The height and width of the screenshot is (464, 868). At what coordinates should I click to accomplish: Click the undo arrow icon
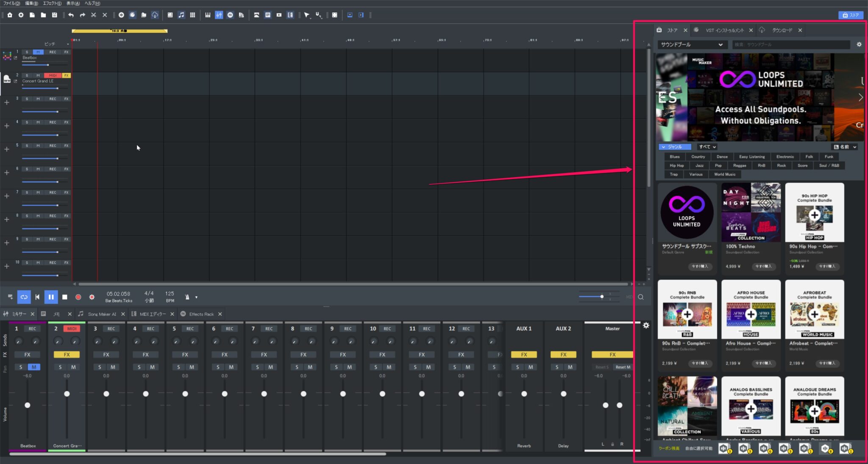[71, 15]
